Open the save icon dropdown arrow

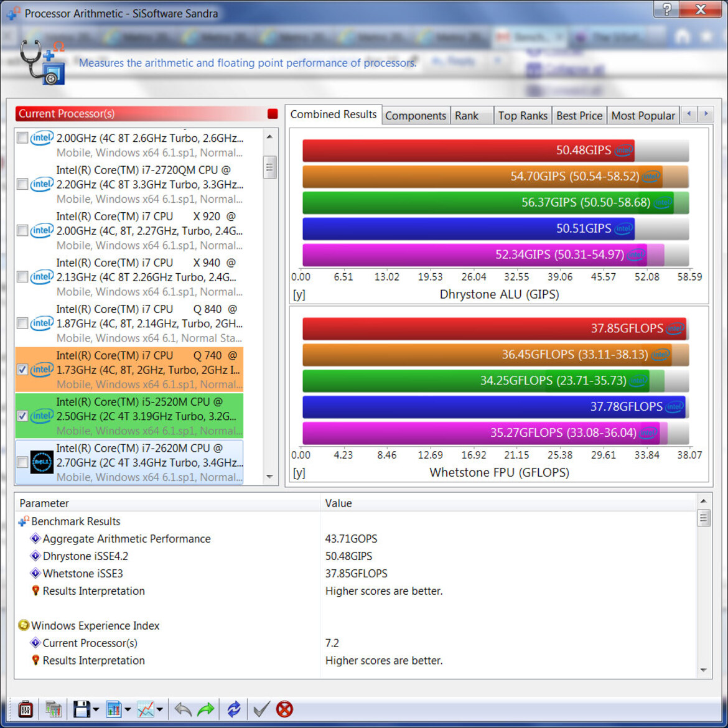[x=96, y=709]
